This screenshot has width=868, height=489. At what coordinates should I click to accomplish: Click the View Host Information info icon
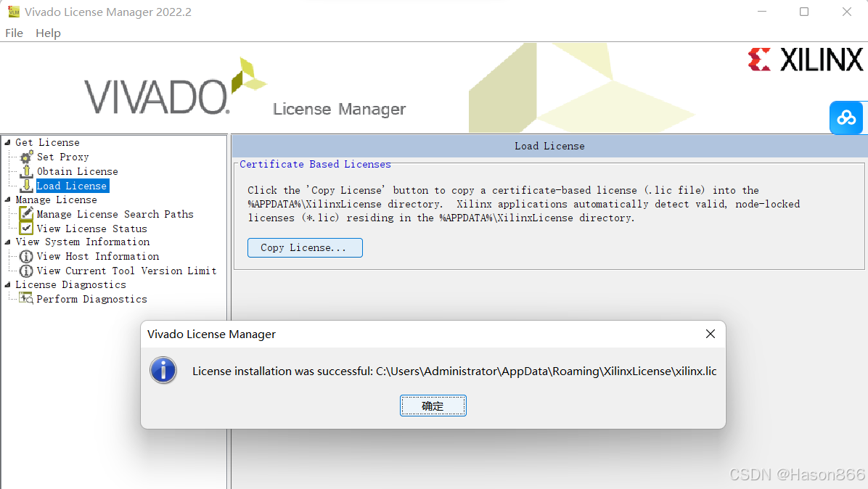[26, 256]
